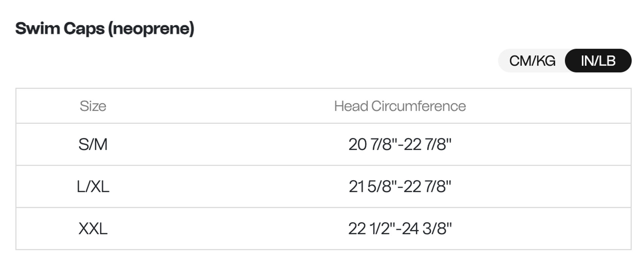The width and height of the screenshot is (644, 265).
Task: Click the 20 7/8"-22 7/8" measurement
Action: [x=400, y=145]
